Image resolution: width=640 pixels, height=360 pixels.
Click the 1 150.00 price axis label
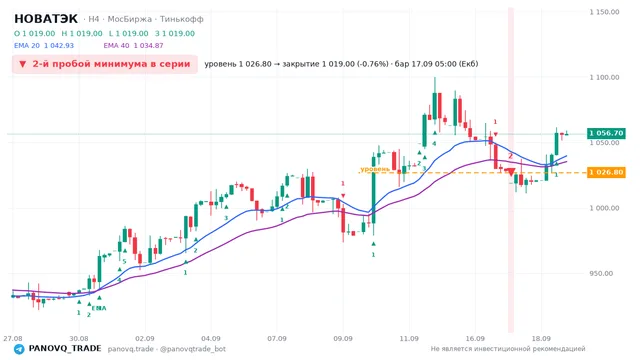[604, 12]
